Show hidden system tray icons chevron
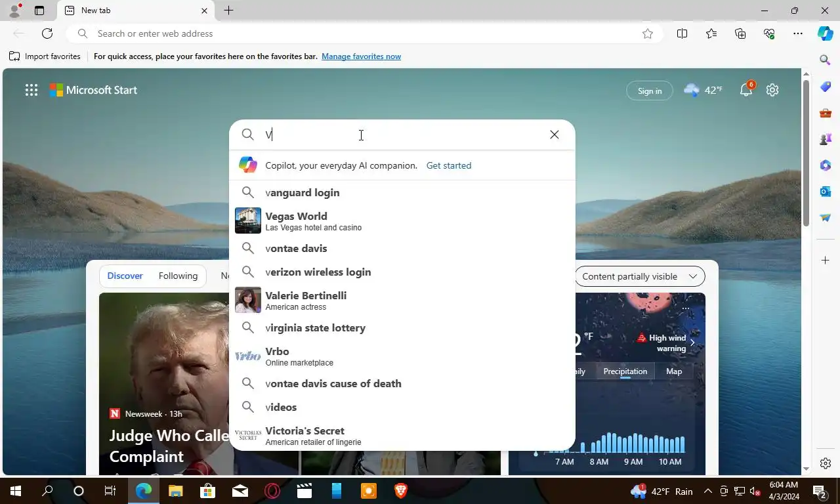 tap(708, 491)
